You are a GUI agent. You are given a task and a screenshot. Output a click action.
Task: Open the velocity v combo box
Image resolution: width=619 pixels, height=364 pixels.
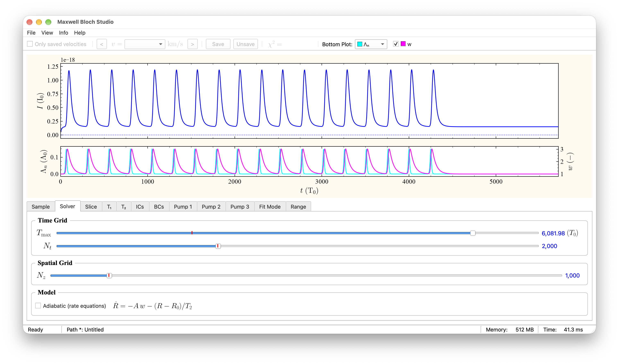(145, 44)
